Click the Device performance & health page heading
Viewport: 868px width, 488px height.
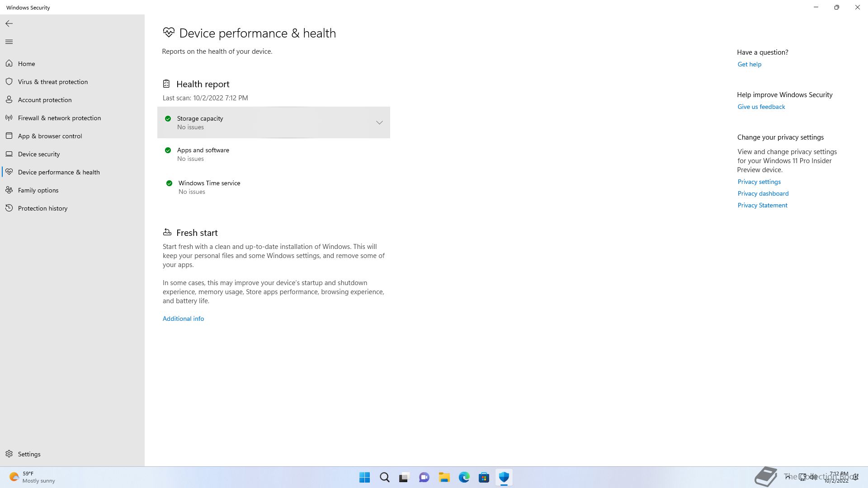(257, 33)
